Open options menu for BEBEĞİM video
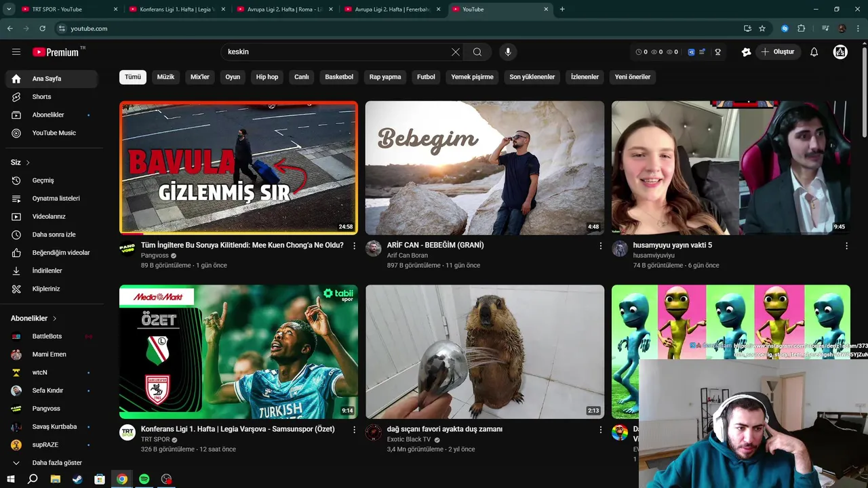This screenshot has width=868, height=488. tap(600, 246)
